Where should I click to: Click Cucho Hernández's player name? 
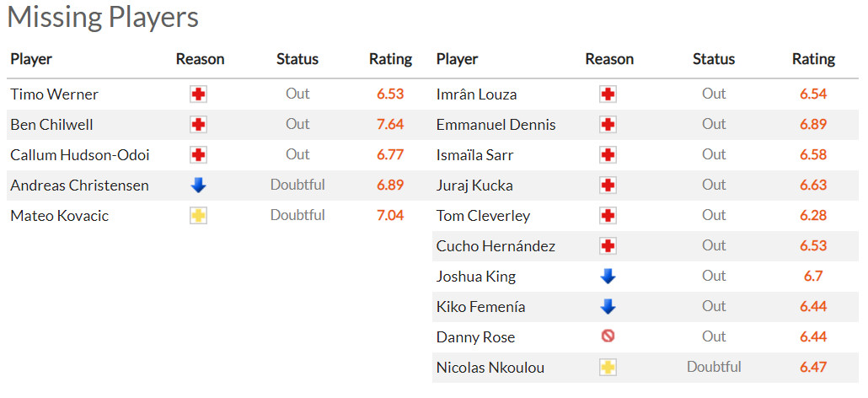[x=496, y=246]
